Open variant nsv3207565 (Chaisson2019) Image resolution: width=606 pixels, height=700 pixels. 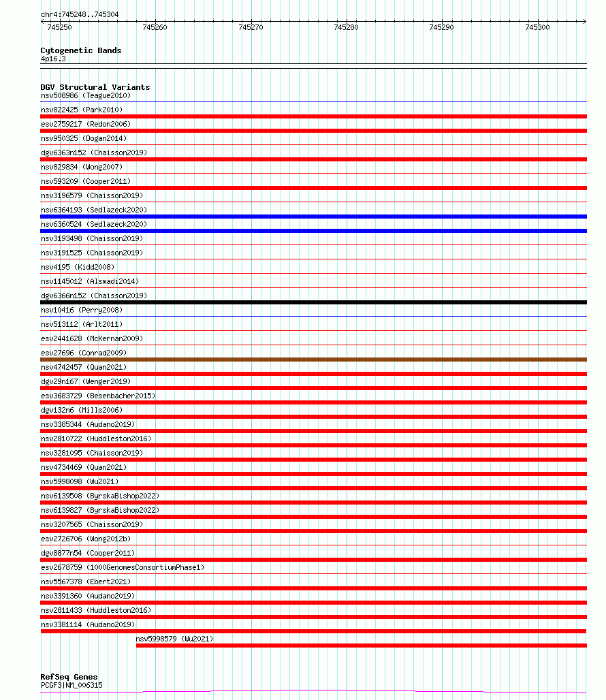click(92, 524)
